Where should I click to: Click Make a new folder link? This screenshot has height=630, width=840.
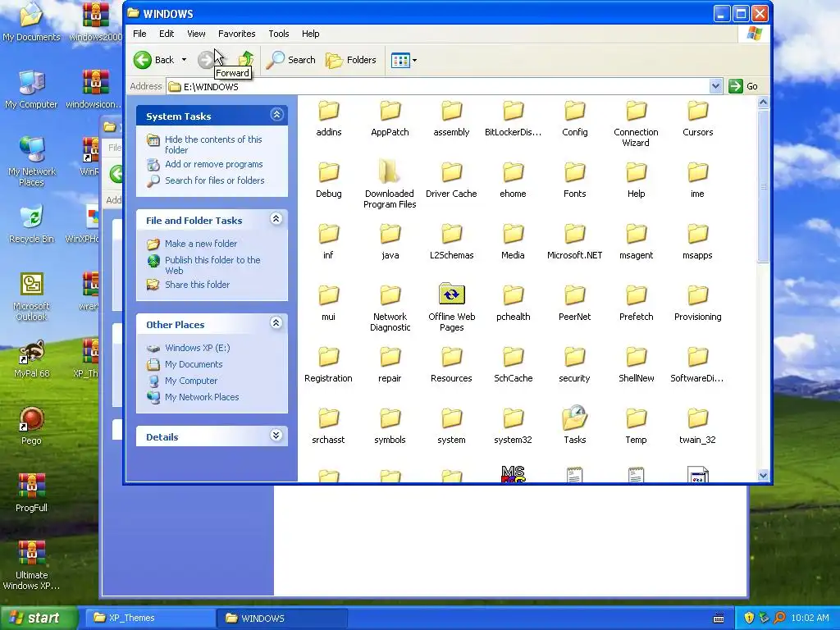pos(201,243)
